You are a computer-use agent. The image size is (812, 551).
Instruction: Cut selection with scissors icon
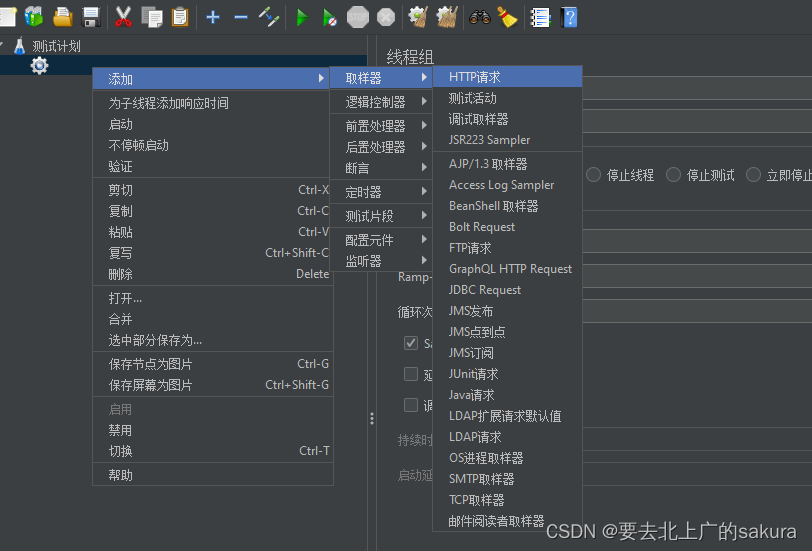[123, 17]
